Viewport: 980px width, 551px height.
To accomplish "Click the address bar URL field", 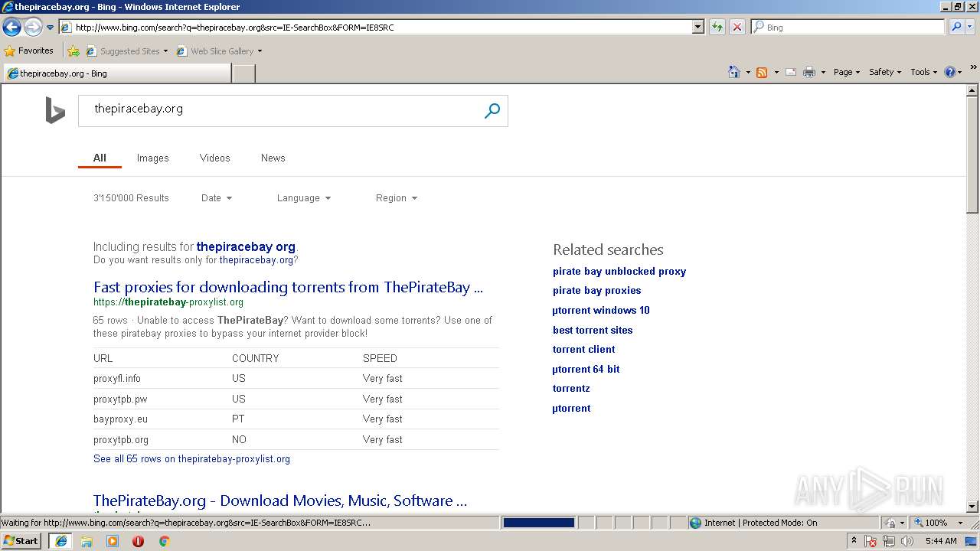I will click(x=375, y=27).
